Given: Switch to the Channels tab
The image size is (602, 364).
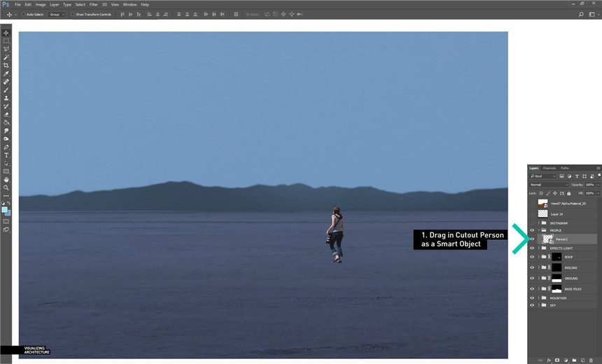Looking at the screenshot, I should (549, 168).
